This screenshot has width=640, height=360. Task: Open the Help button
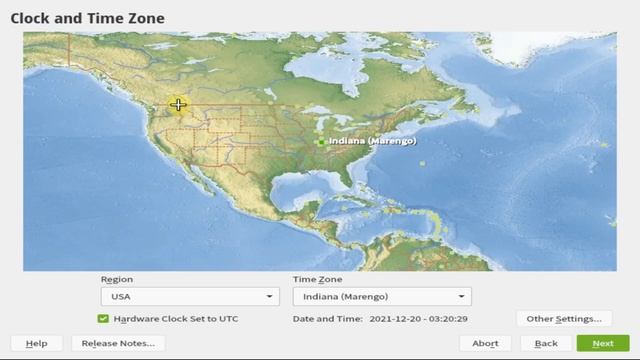pyautogui.click(x=37, y=343)
